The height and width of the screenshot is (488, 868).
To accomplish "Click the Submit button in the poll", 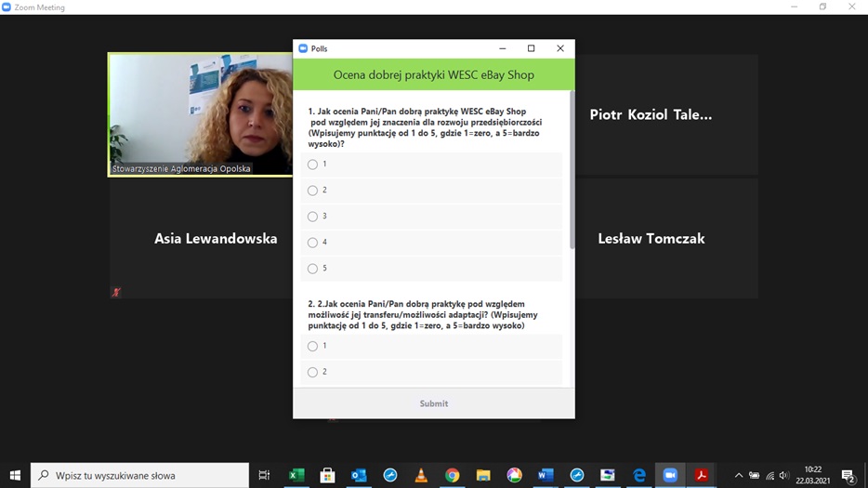I will pyautogui.click(x=433, y=403).
